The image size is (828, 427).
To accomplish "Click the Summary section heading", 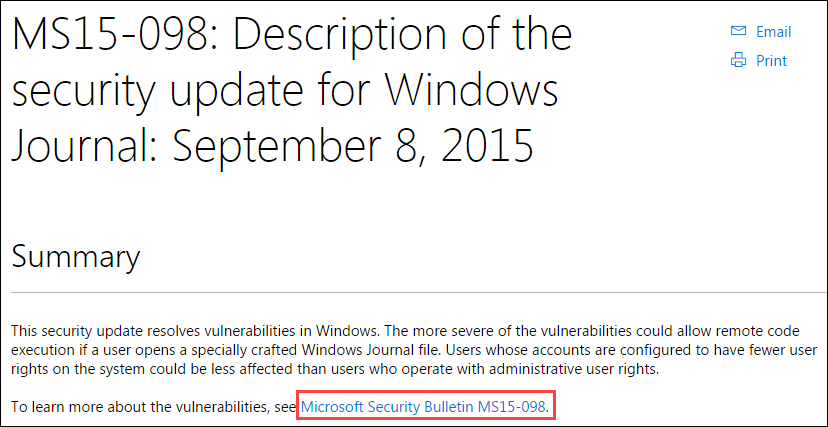I will pos(76,257).
